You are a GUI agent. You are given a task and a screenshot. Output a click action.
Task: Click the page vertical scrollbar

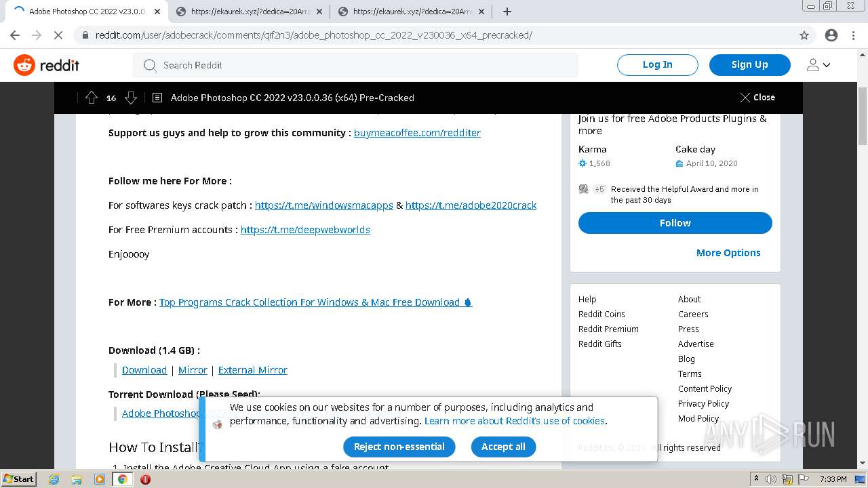[x=862, y=116]
